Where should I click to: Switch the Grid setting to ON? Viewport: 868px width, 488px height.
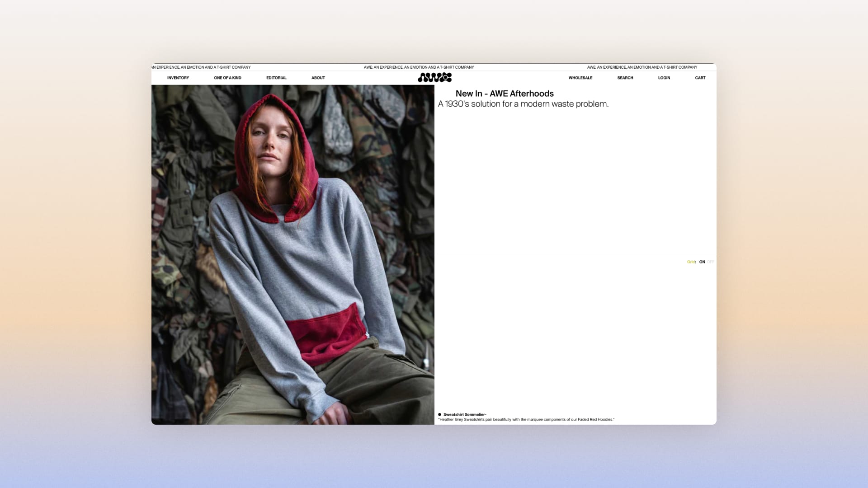click(702, 262)
